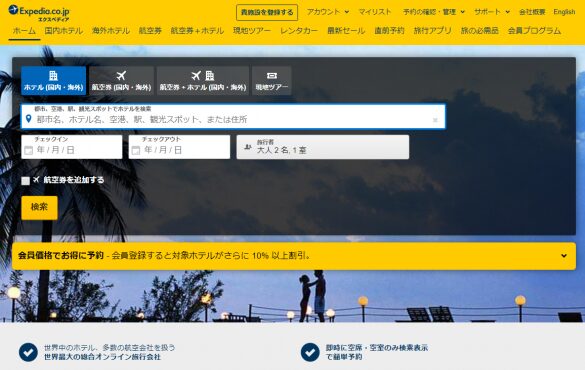Open the 予約の確認・管理 dropdown
The height and width of the screenshot is (370, 585).
click(x=434, y=12)
